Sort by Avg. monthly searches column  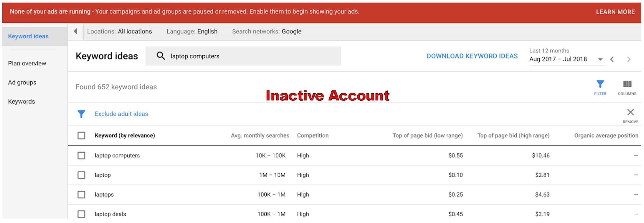point(260,136)
